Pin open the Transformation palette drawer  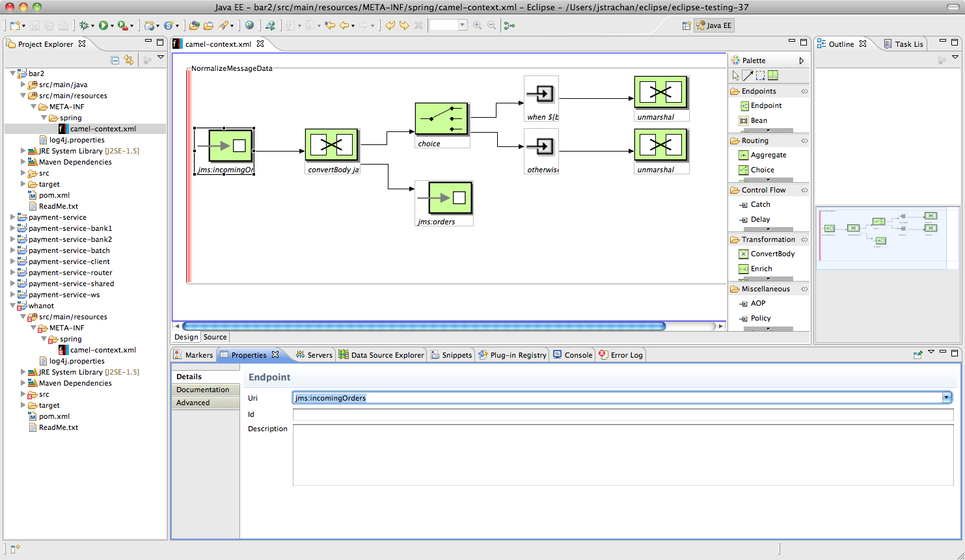coord(804,239)
